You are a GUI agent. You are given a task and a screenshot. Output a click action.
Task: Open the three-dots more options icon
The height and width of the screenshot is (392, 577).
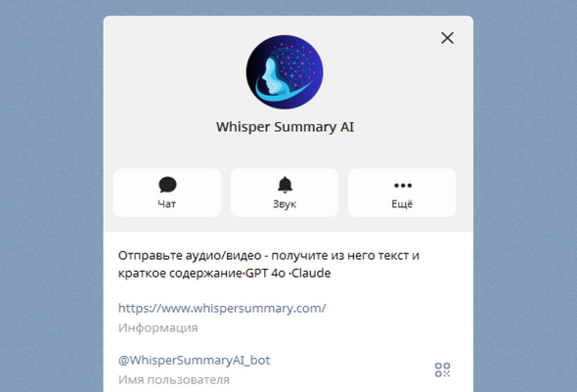[x=403, y=186]
